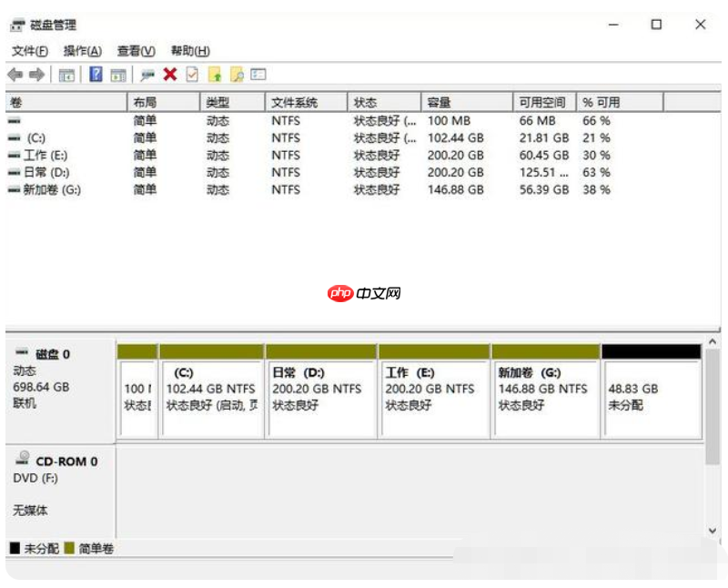The image size is (728, 588).
Task: Click the Back arrow in the toolbar
Action: 15,75
